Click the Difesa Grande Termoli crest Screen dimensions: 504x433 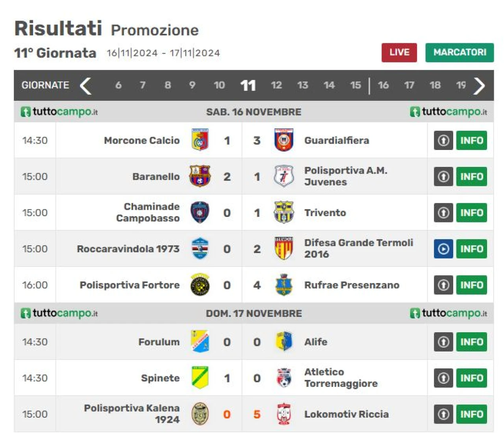pos(283,249)
